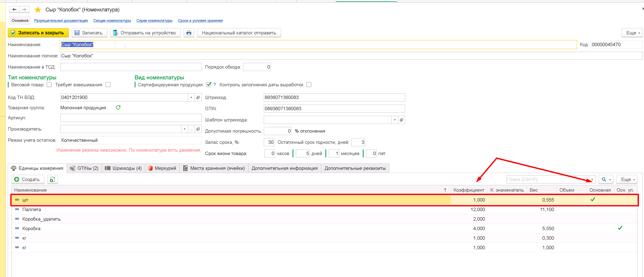Click Записать и закрыть button
This screenshot has width=644, height=277.
coord(38,33)
